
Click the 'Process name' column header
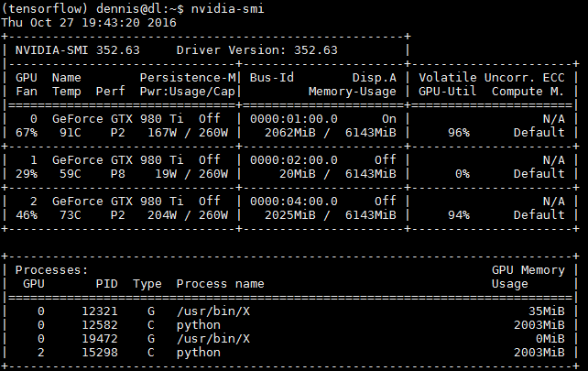pyautogui.click(x=221, y=284)
